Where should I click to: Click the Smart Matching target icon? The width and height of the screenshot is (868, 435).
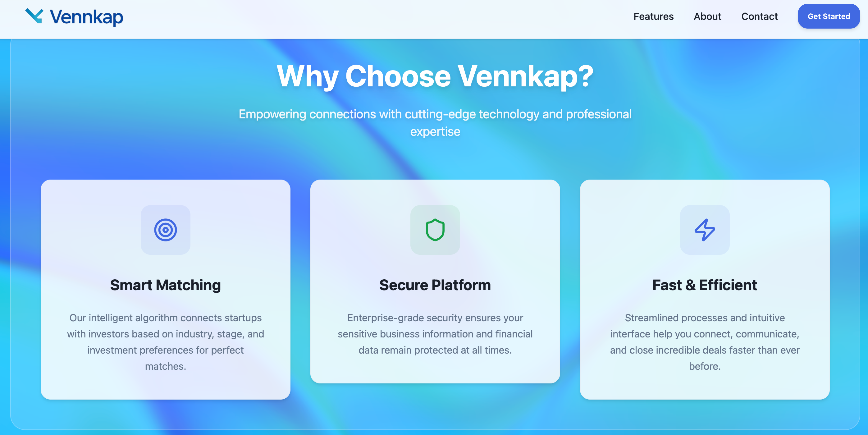tap(166, 230)
